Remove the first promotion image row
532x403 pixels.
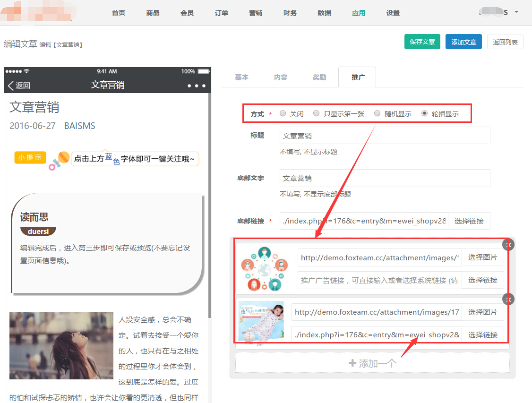point(508,244)
